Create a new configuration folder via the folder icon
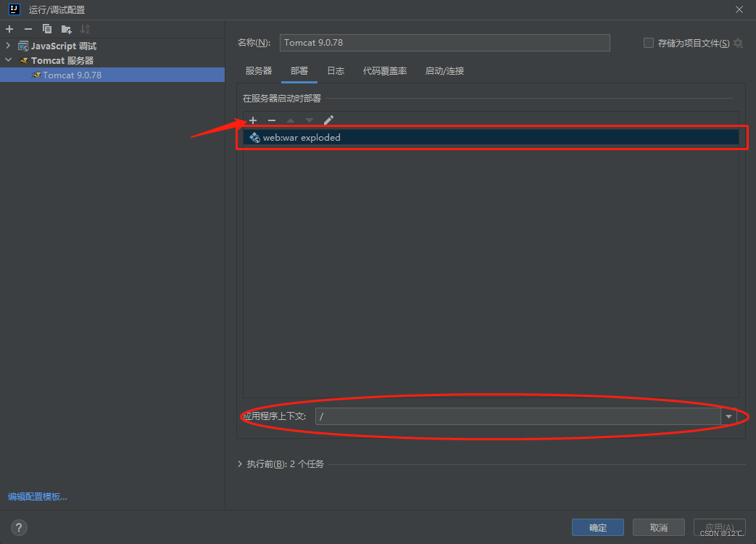The height and width of the screenshot is (544, 756). point(66,30)
